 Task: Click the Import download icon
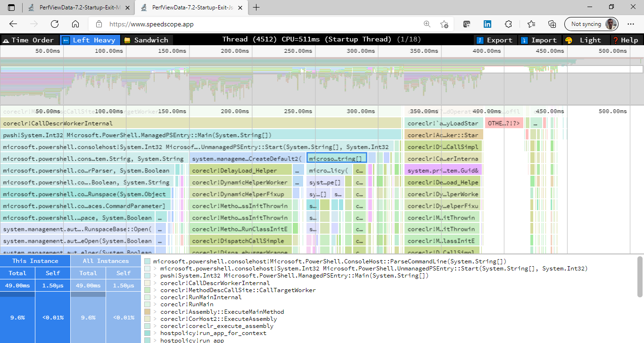(x=524, y=40)
